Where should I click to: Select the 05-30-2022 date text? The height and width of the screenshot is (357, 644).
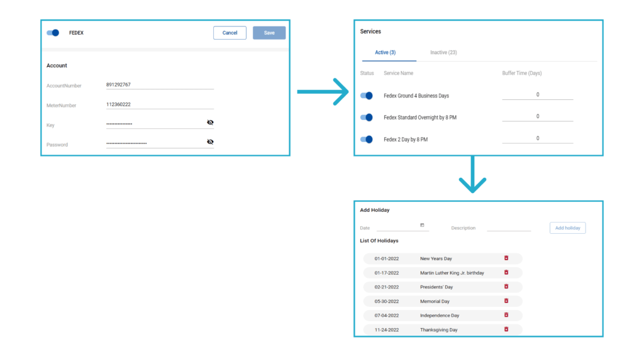click(387, 301)
